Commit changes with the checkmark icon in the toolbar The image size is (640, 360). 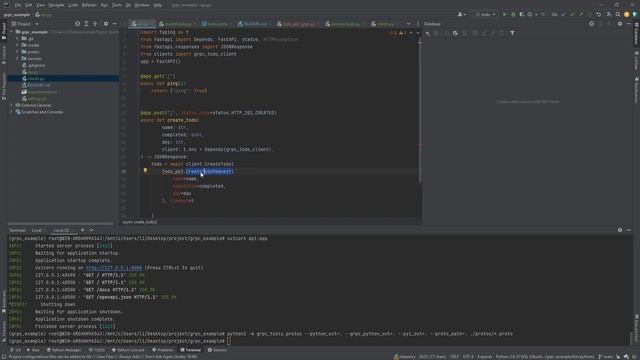(572, 14)
